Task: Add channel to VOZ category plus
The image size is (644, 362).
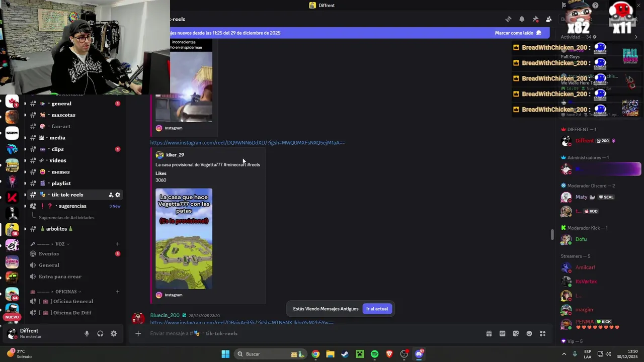Action: pos(118,244)
